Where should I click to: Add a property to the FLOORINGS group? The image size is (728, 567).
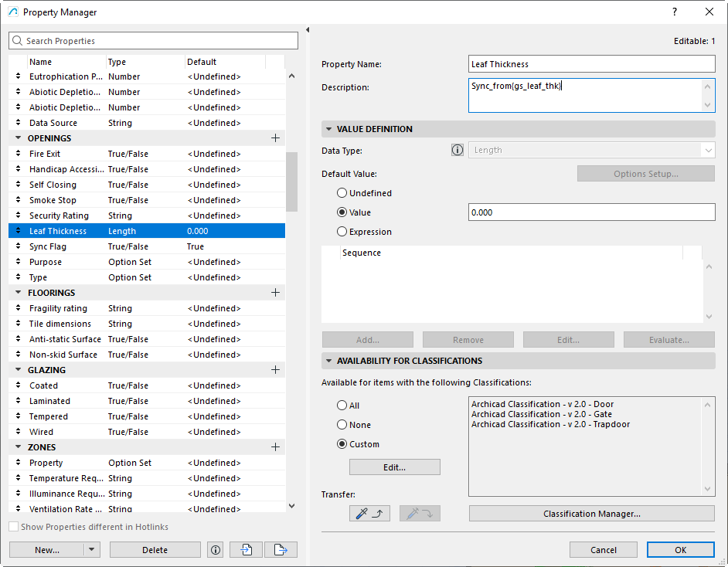pyautogui.click(x=275, y=293)
